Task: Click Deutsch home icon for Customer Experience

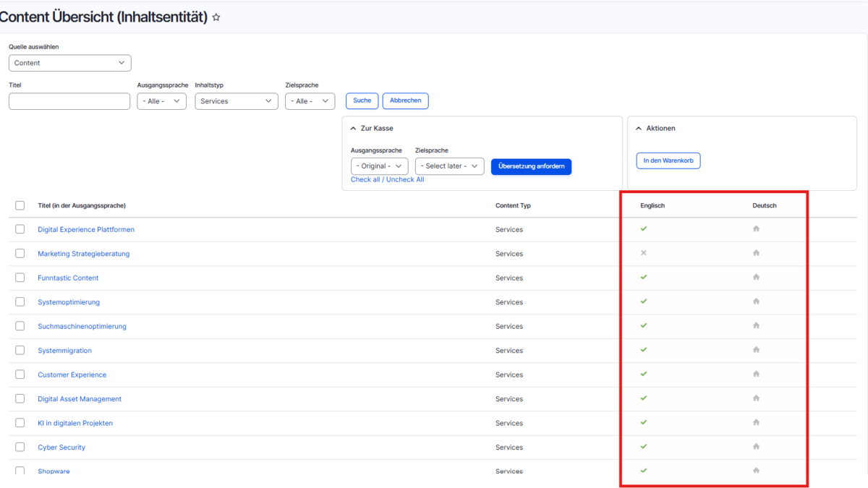Action: (x=756, y=374)
